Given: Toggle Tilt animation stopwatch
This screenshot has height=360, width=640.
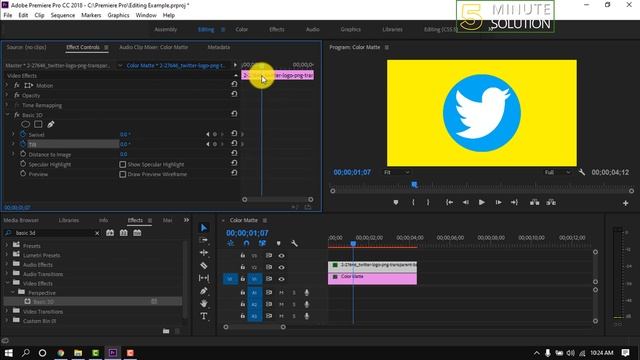Looking at the screenshot, I should [23, 144].
